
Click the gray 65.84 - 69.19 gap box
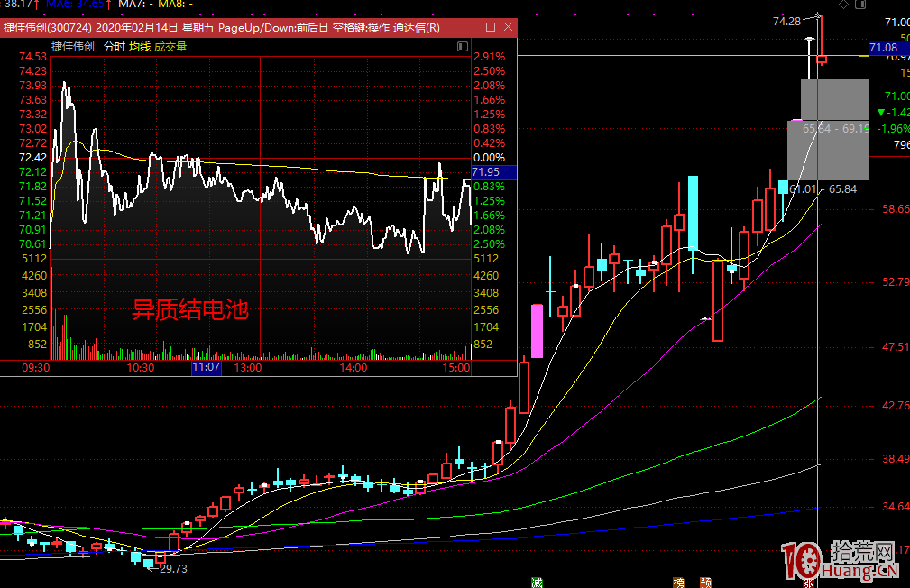(x=828, y=150)
